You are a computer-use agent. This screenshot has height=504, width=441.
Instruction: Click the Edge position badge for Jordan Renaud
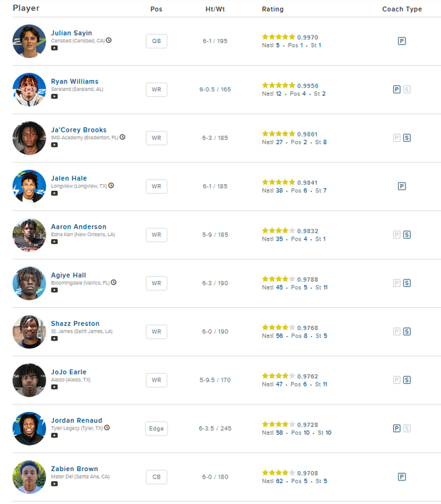[x=157, y=428]
